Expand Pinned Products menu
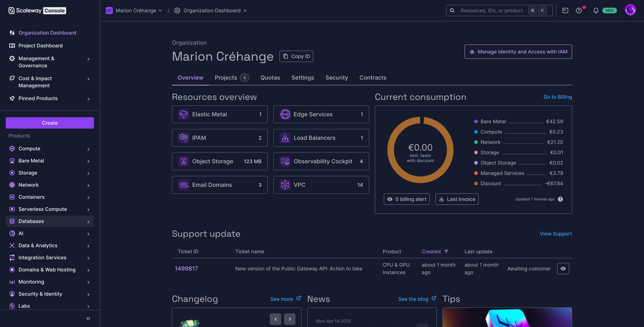Viewport: 644px width, 327px height. pyautogui.click(x=50, y=98)
